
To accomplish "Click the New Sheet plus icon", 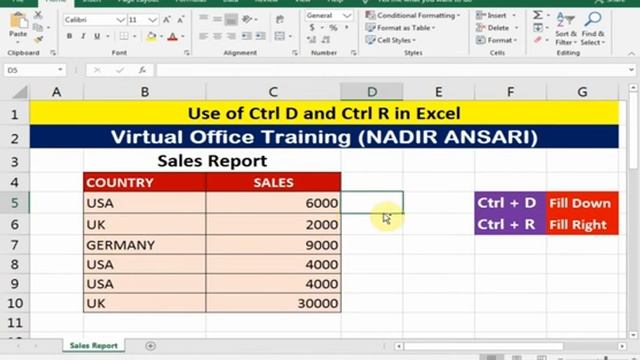I will coord(150,346).
